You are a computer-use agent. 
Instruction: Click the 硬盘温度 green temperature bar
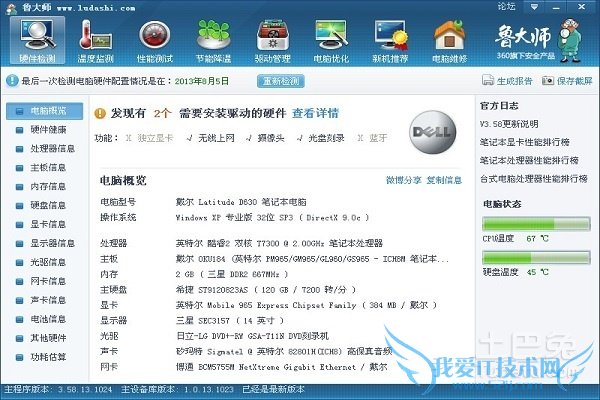[x=536, y=258]
